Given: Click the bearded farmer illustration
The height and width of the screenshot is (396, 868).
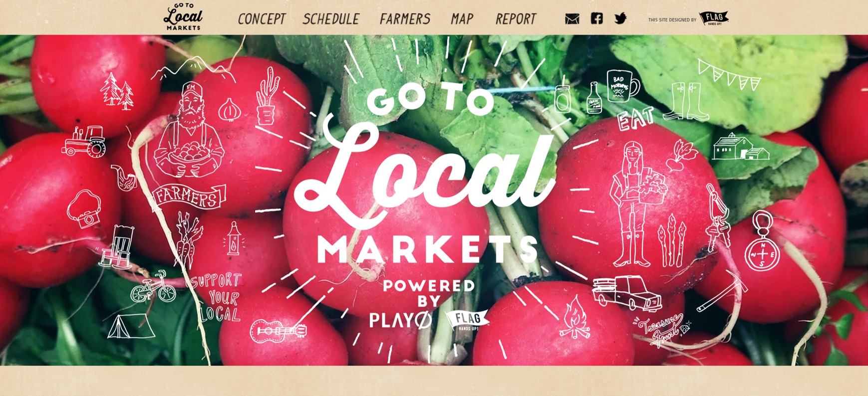Looking at the screenshot, I should coord(189,130).
